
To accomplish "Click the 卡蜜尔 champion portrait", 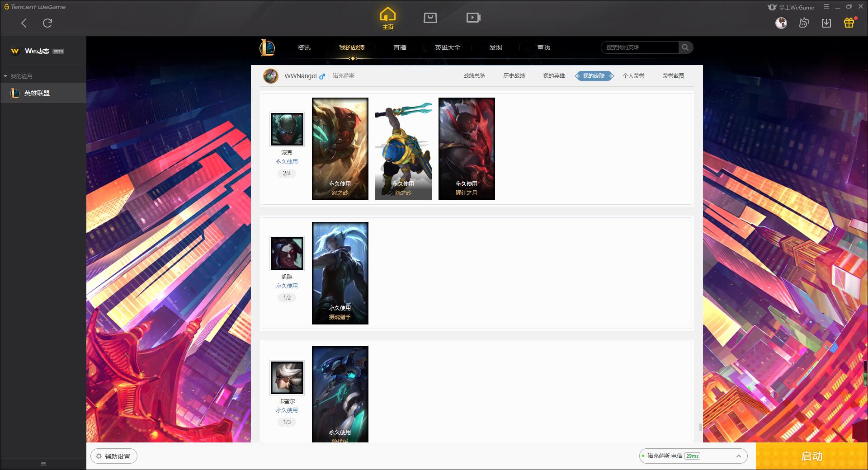I will pyautogui.click(x=287, y=378).
